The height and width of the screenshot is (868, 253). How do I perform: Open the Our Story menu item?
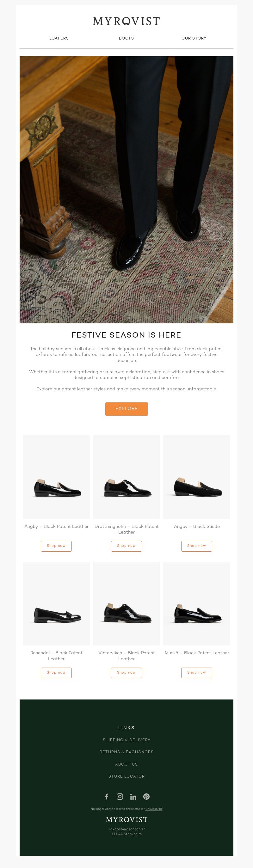pyautogui.click(x=194, y=38)
